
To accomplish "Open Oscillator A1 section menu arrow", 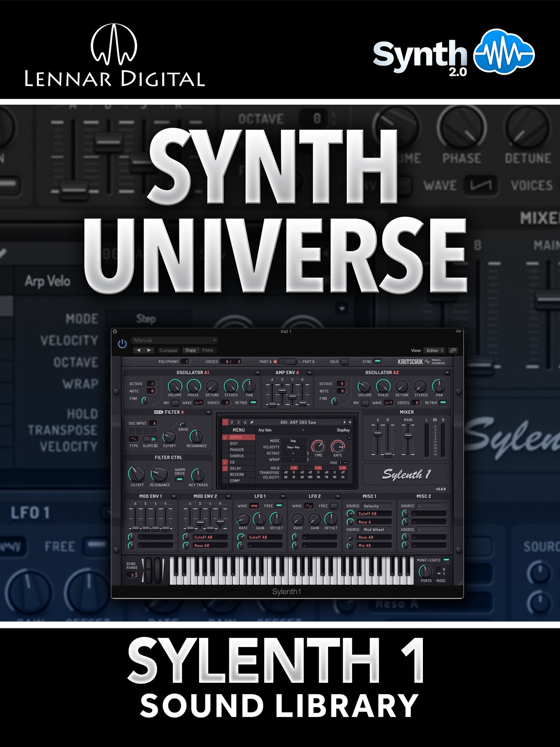I will (x=257, y=372).
